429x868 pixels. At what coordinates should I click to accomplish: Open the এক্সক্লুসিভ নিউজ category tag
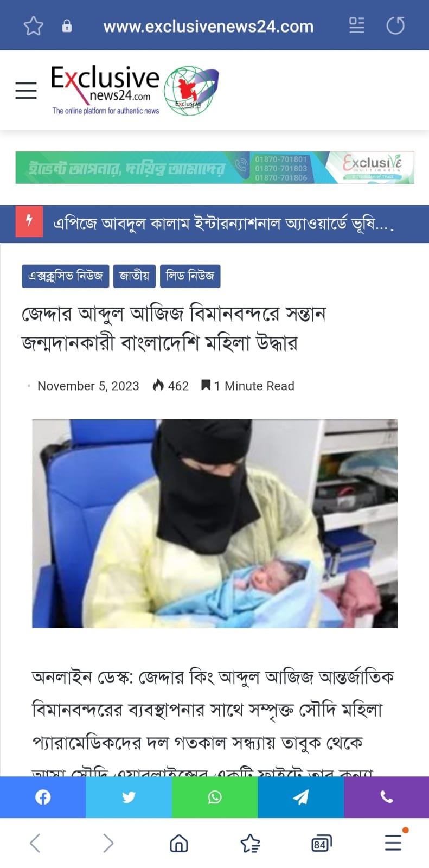click(x=66, y=276)
